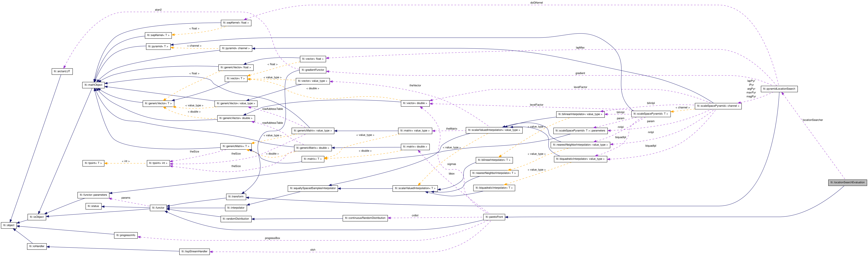Open the lti::progressInfo node
The image size is (868, 256).
coord(126,235)
